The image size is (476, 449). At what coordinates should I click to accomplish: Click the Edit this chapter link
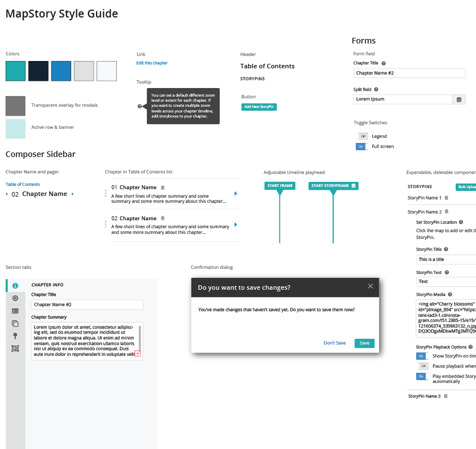pos(152,63)
